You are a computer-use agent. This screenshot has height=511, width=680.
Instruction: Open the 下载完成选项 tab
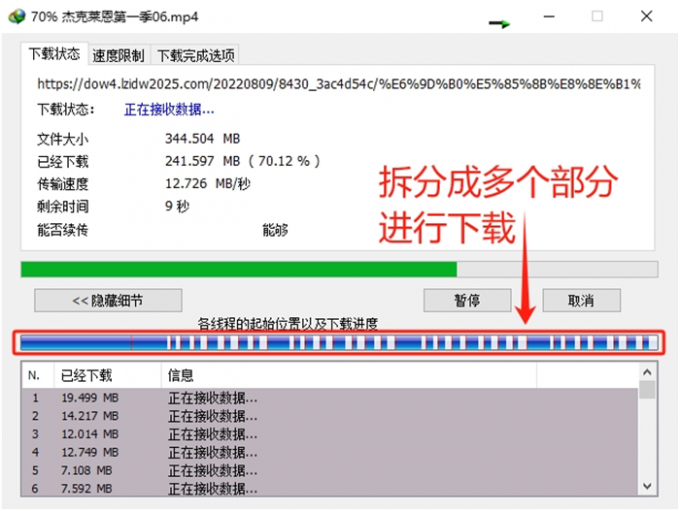tap(196, 55)
